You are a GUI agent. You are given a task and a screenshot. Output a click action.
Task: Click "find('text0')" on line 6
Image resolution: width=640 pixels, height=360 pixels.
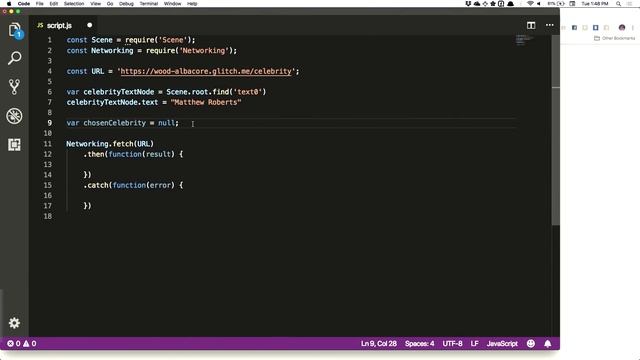pyautogui.click(x=239, y=92)
